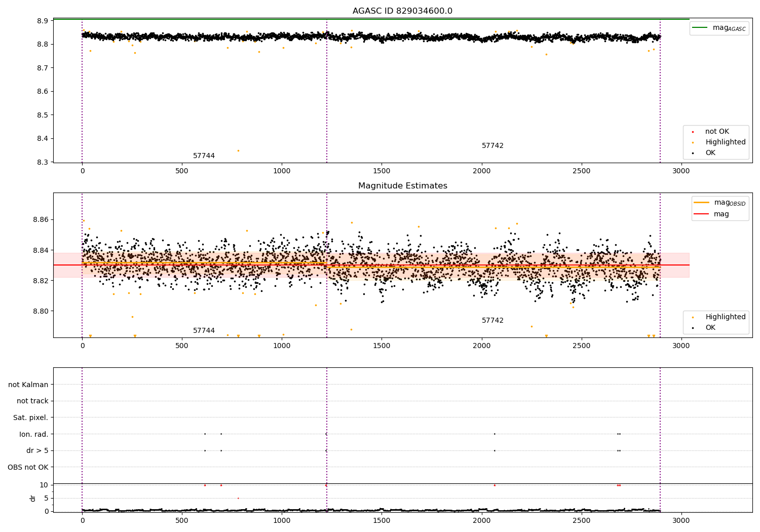Viewport: 760px width, 532px height.
Task: Select the 8.9 y-axis tick label
Action: click(43, 21)
